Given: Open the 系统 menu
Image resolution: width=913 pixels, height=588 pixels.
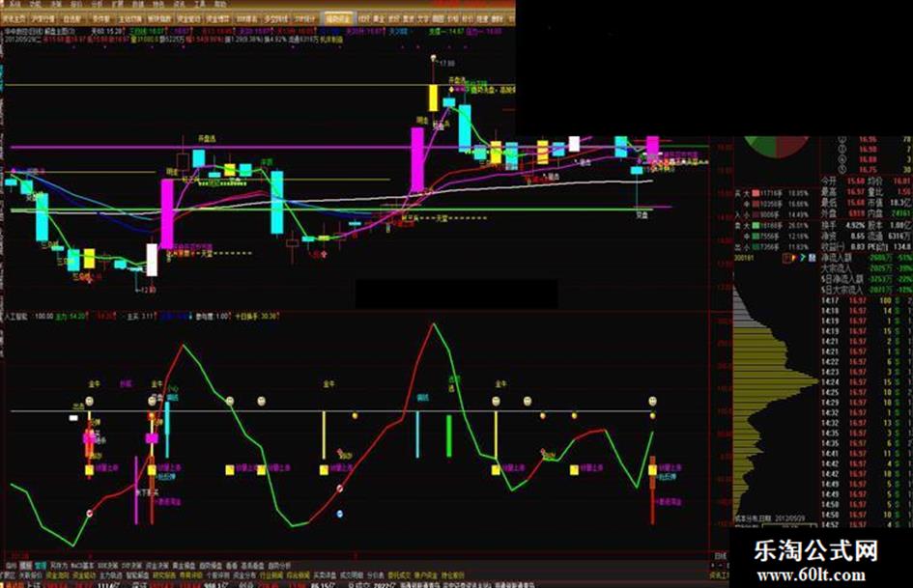Looking at the screenshot, I should coord(14,4).
